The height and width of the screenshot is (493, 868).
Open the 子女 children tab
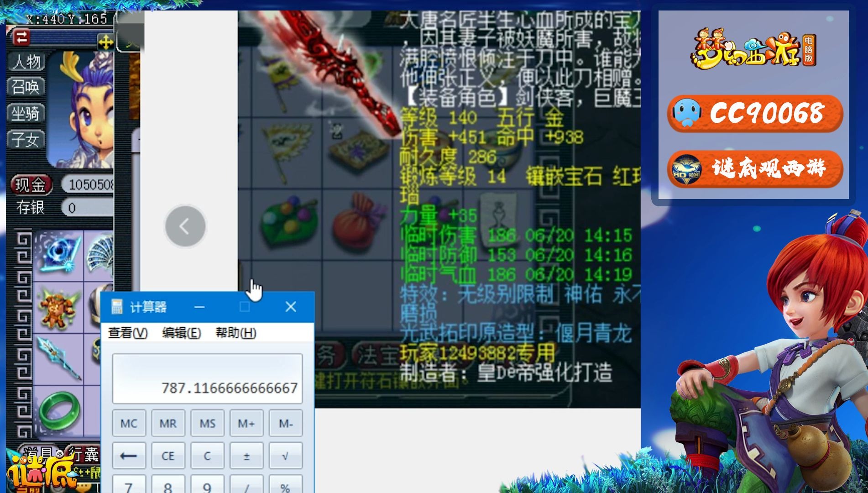[26, 140]
